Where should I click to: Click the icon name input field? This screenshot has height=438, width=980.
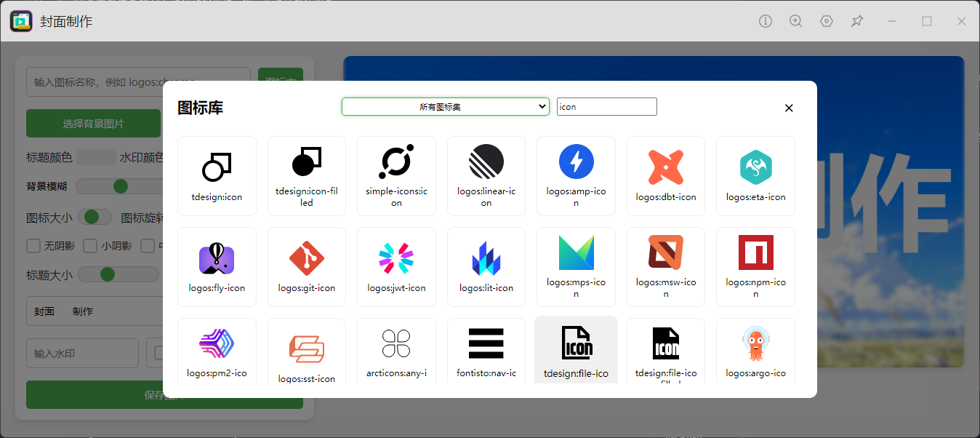pos(139,82)
